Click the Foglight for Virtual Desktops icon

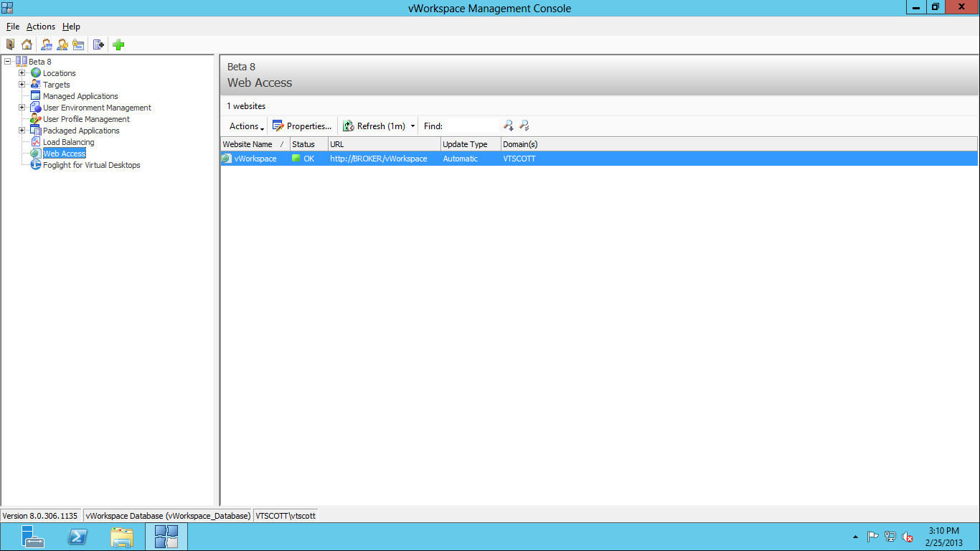point(36,165)
